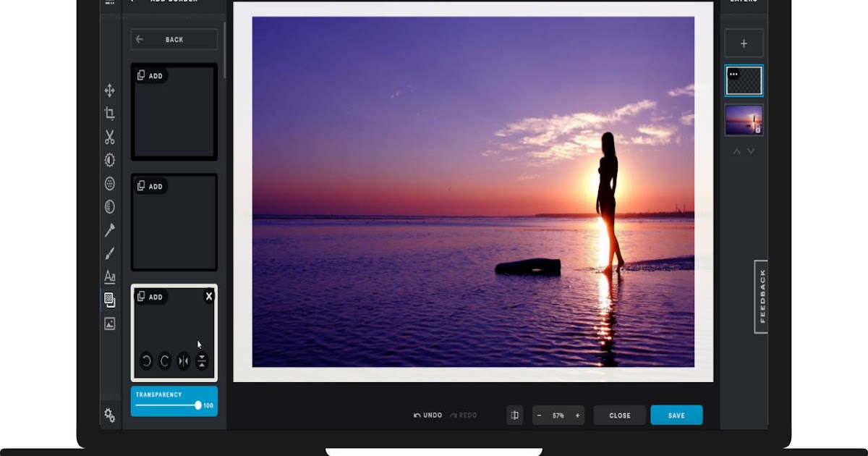Go back using the BACK button
The height and width of the screenshot is (456, 868).
(174, 39)
